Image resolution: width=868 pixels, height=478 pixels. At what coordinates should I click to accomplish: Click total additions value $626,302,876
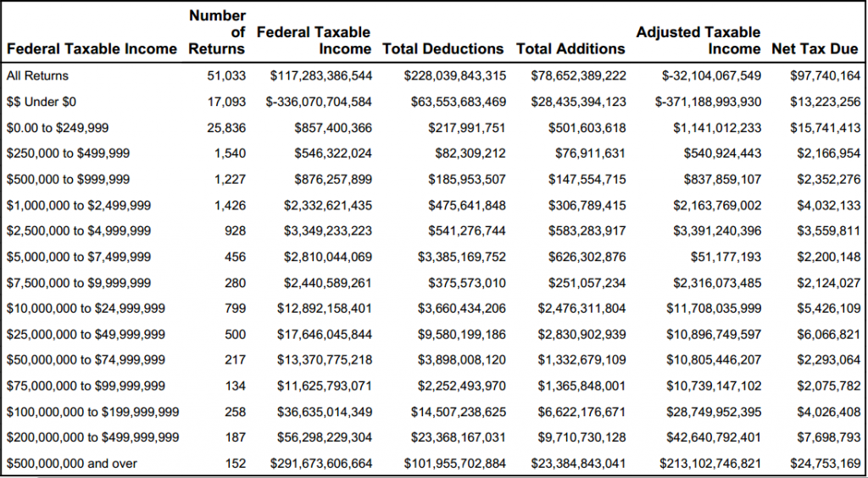(587, 258)
